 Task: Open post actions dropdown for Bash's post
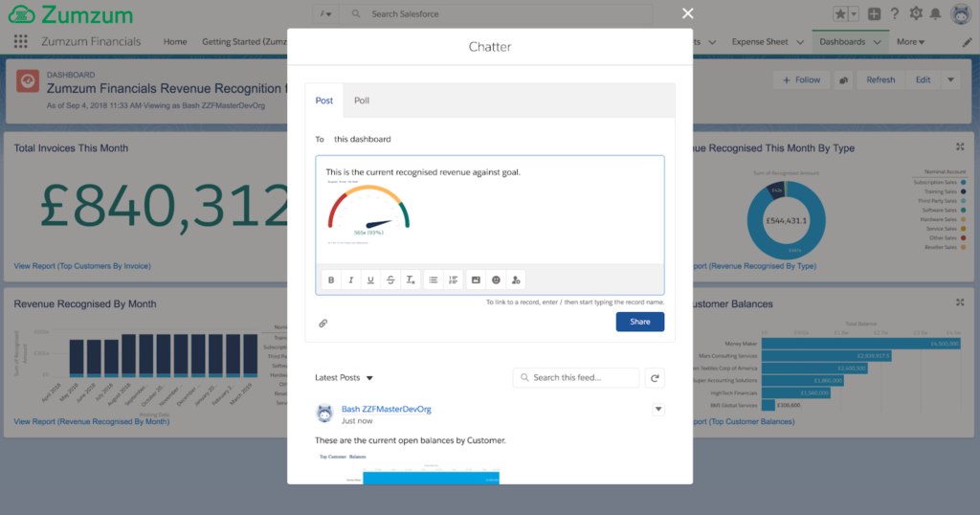click(x=658, y=410)
